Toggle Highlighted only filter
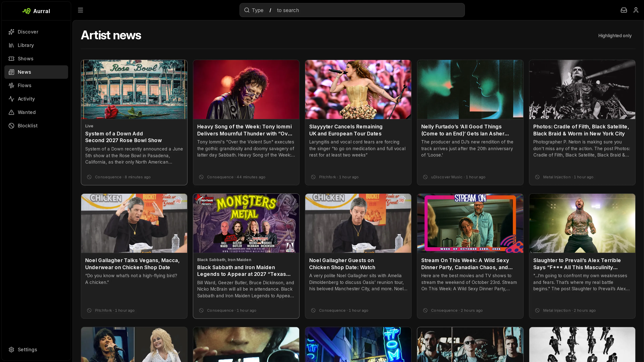 coord(615,36)
